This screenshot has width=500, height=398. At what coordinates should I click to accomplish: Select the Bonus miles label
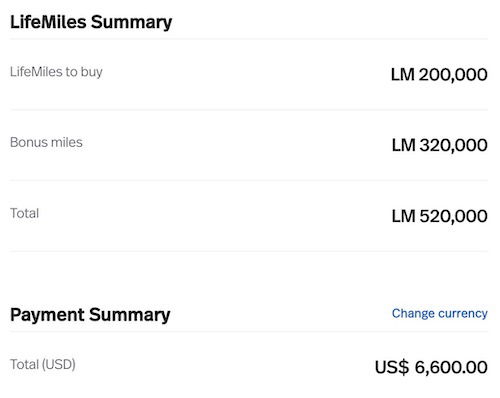coord(46,142)
